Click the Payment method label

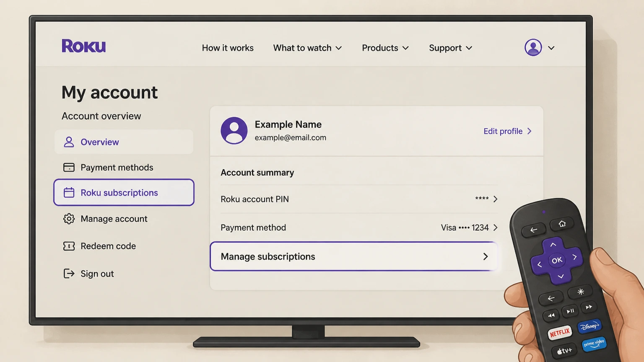point(253,228)
